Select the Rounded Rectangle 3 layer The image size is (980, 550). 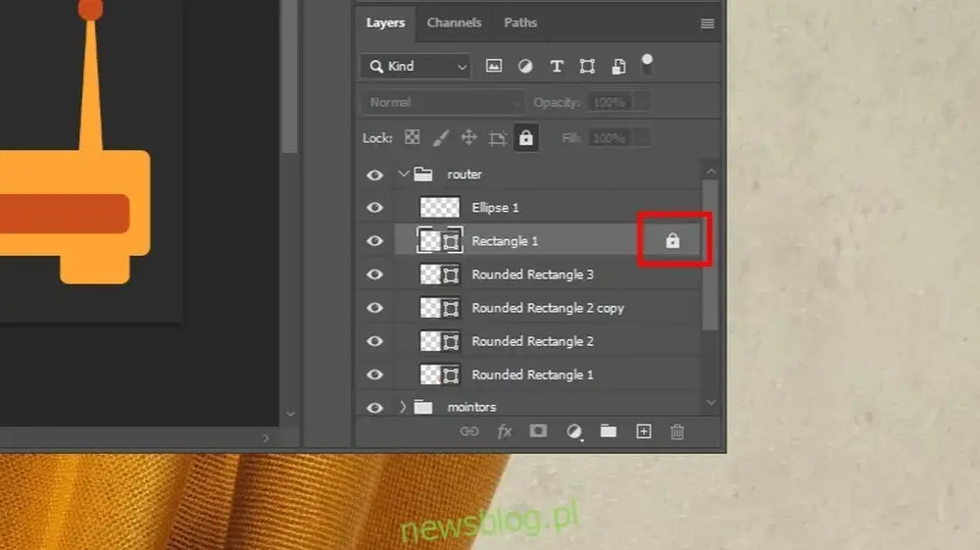[x=532, y=275]
